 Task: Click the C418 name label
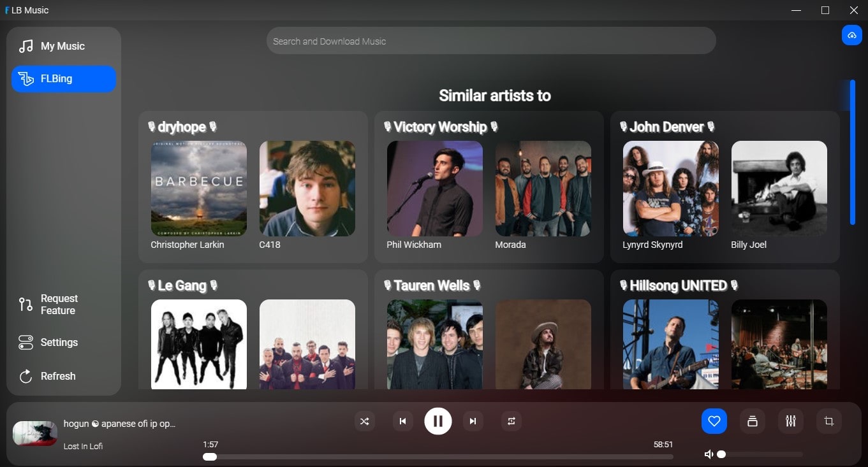click(x=270, y=245)
